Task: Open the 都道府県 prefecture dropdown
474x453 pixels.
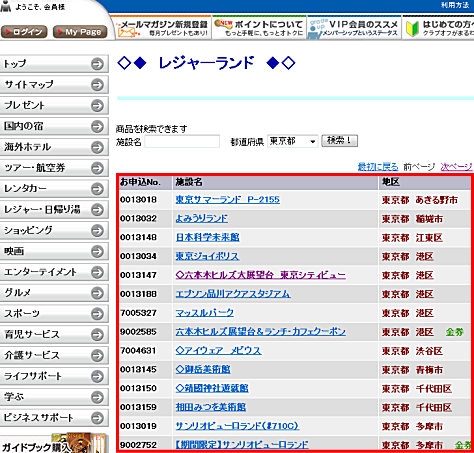Action: point(293,141)
